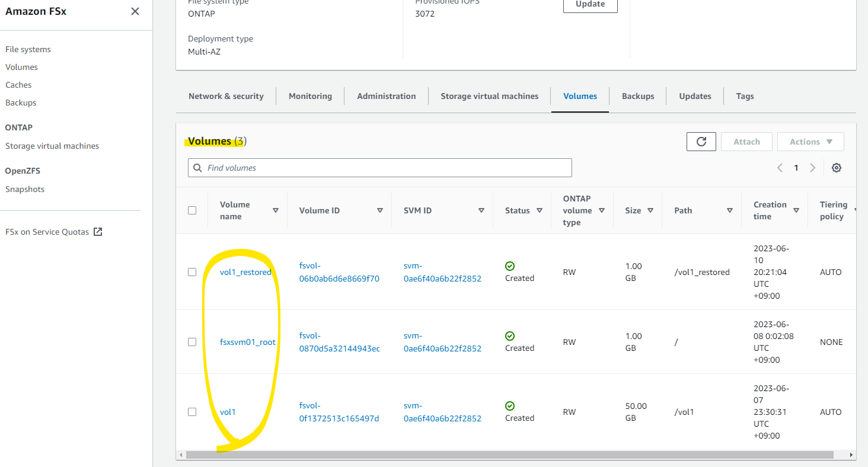
Task: Click the search magnifier icon in Find volumes
Action: click(x=198, y=168)
